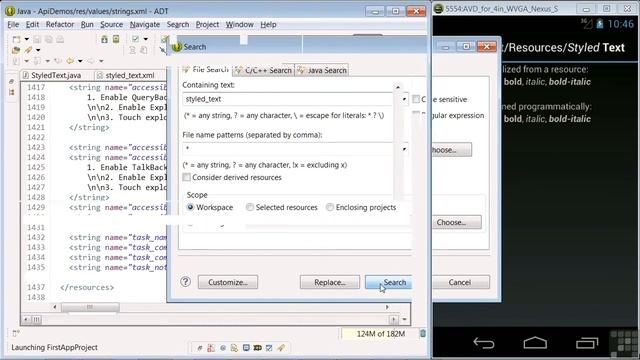Click the top icon in left editor margin
This screenshot has width=640, height=360.
tap(11, 82)
